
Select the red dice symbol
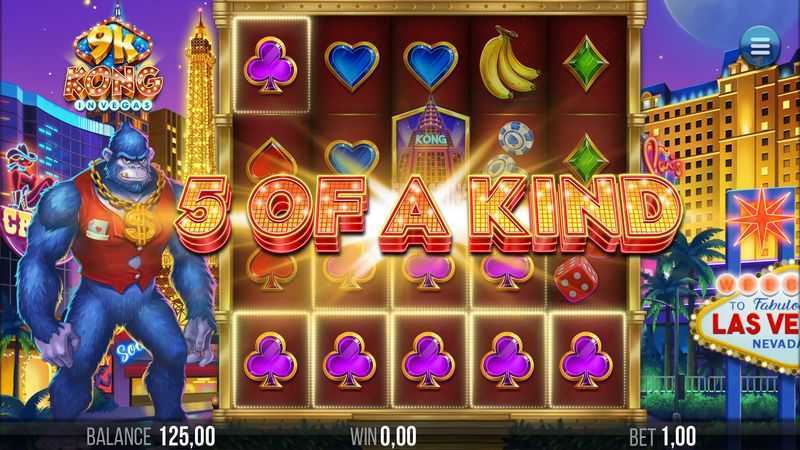(575, 279)
